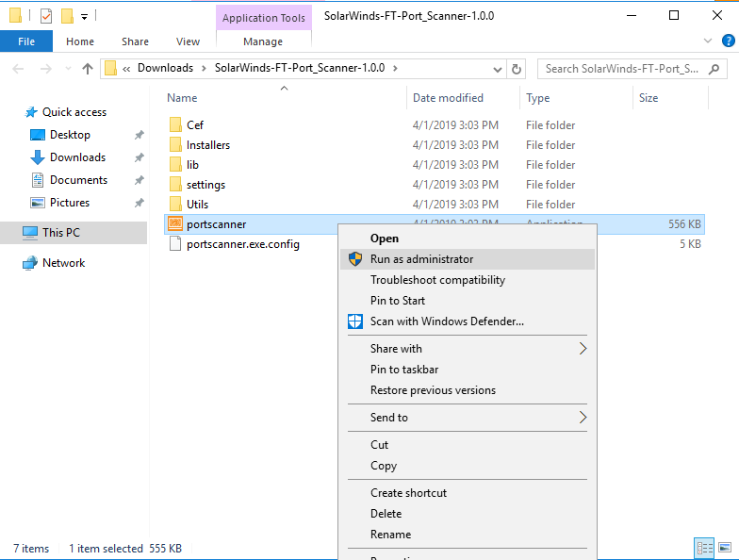Image resolution: width=739 pixels, height=560 pixels.
Task: Click the Installers folder icon
Action: (x=175, y=145)
